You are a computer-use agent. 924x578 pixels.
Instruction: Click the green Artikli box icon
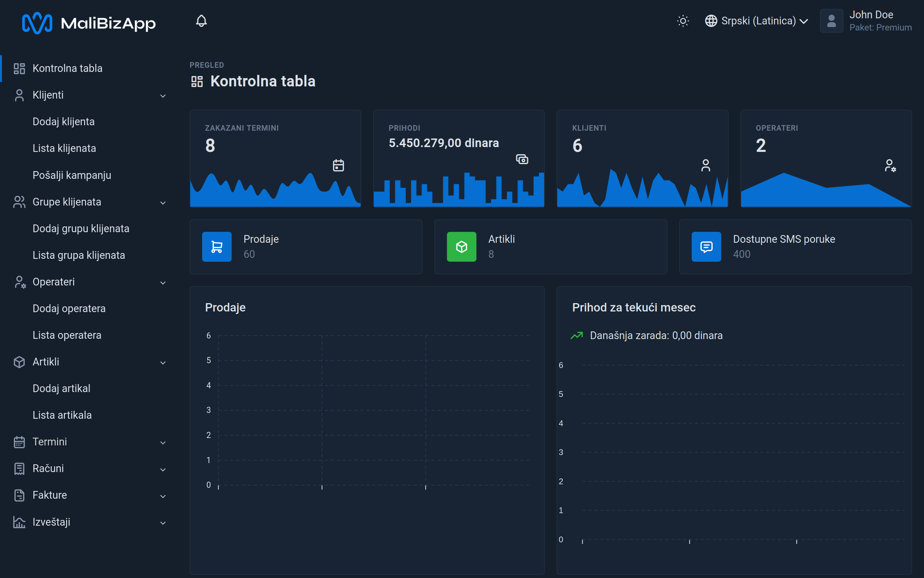coord(462,247)
